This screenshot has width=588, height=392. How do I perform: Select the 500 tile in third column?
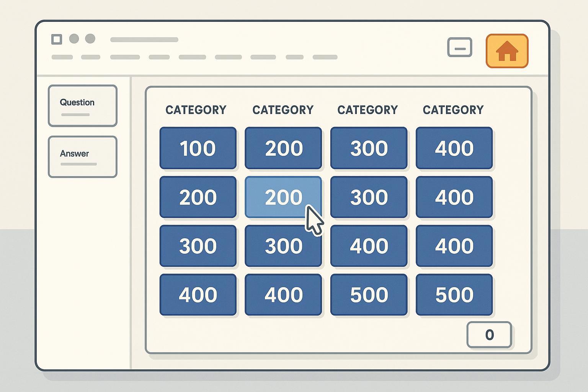(x=369, y=294)
